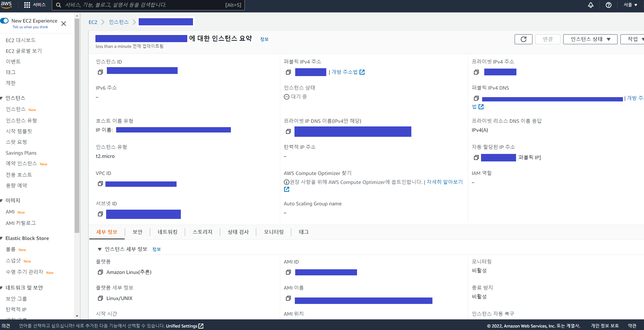The width and height of the screenshot is (644, 330).
Task: Copy the private IPv4 address
Action: click(476, 72)
